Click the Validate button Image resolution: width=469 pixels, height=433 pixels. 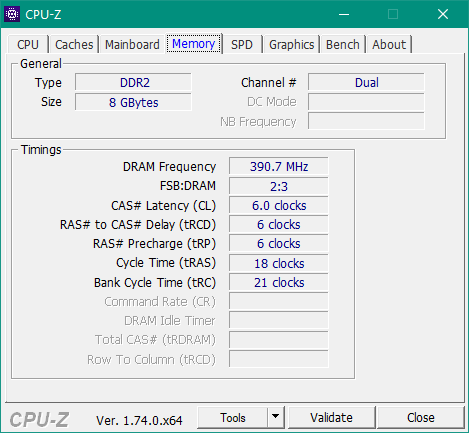click(x=331, y=417)
